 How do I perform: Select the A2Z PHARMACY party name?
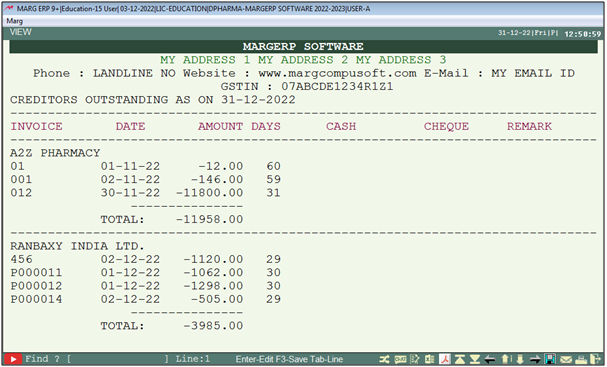pyautogui.click(x=55, y=153)
